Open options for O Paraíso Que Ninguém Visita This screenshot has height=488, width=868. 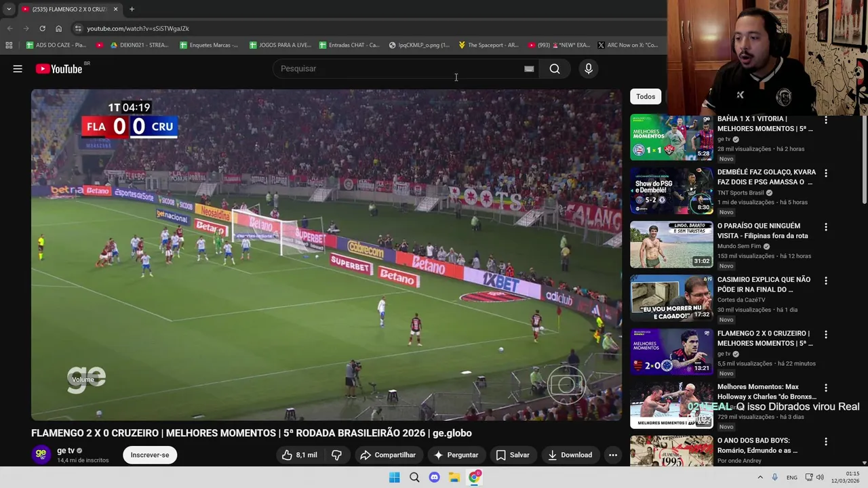(x=826, y=227)
